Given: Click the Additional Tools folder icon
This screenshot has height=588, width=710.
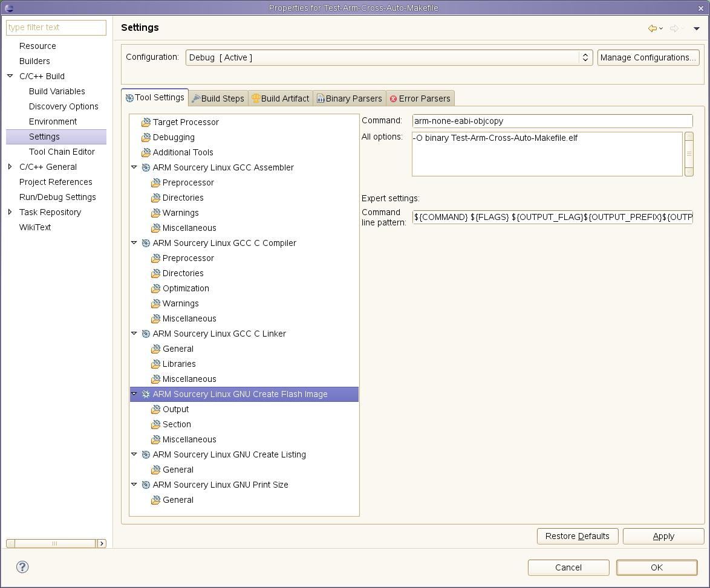Looking at the screenshot, I should pyautogui.click(x=146, y=152).
